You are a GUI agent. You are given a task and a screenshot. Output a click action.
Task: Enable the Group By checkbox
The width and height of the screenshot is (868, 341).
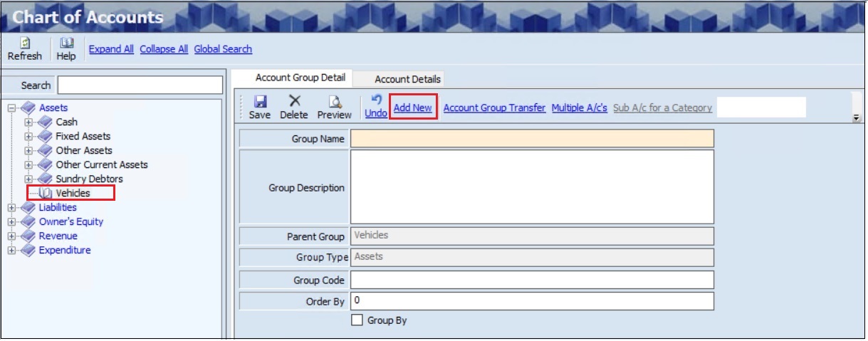tap(358, 320)
